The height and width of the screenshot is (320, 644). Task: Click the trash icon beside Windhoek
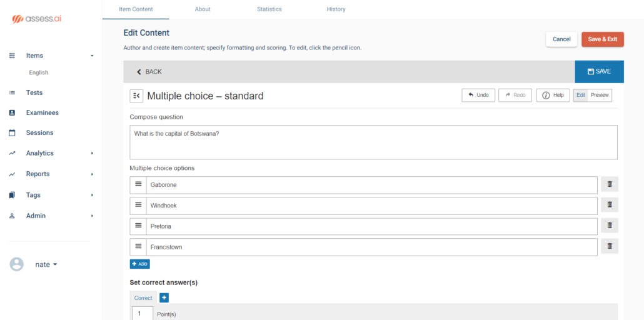[x=610, y=204]
